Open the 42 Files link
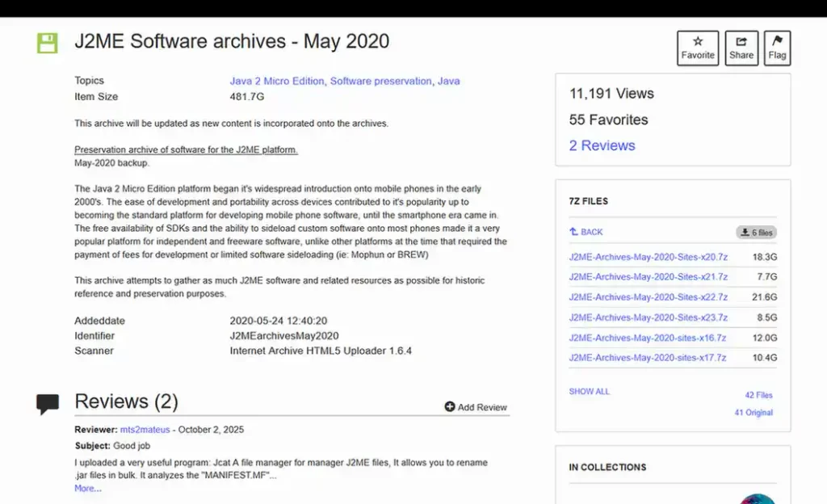827x504 pixels. click(x=758, y=395)
